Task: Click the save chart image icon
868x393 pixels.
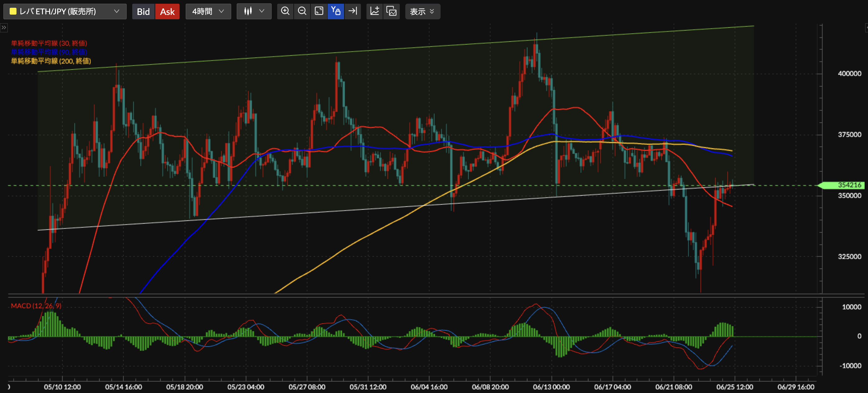Action: [x=391, y=11]
